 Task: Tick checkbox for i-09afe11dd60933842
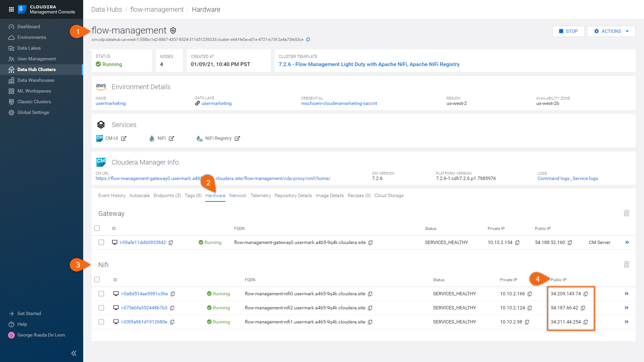(101, 242)
